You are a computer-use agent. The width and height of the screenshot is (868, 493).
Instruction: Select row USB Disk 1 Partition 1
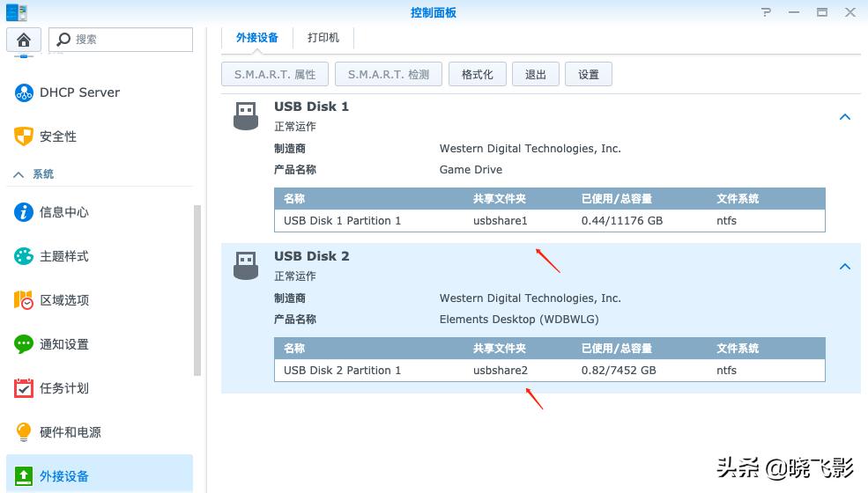pos(550,221)
